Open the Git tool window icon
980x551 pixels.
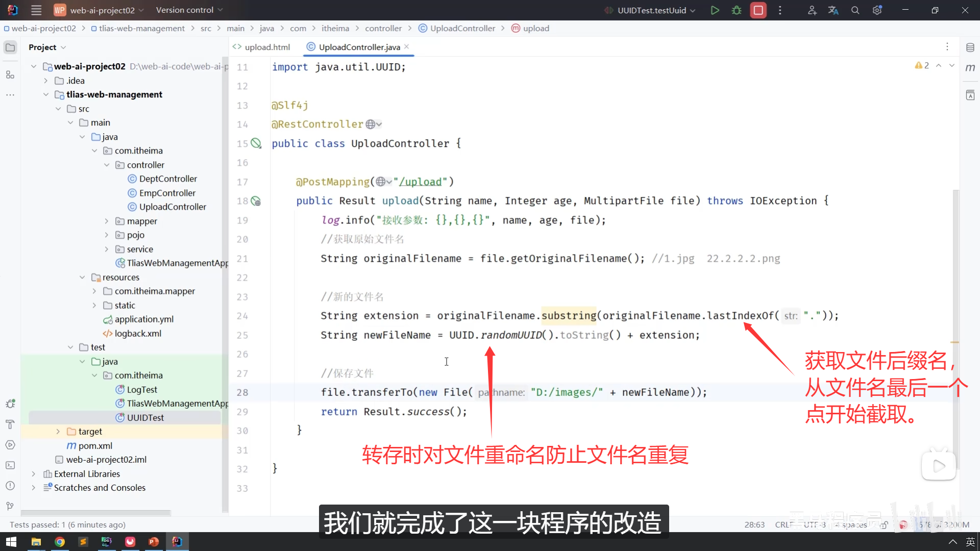point(10,506)
